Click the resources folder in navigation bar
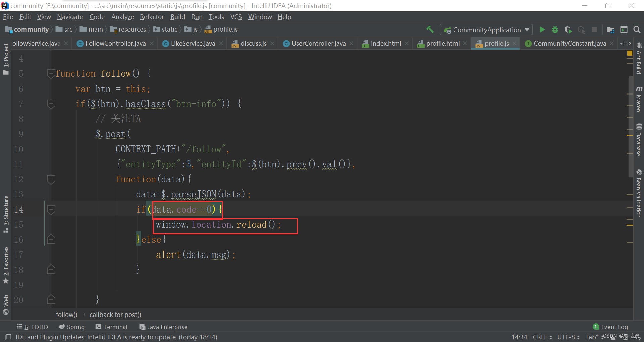The height and width of the screenshot is (342, 644). [x=128, y=30]
